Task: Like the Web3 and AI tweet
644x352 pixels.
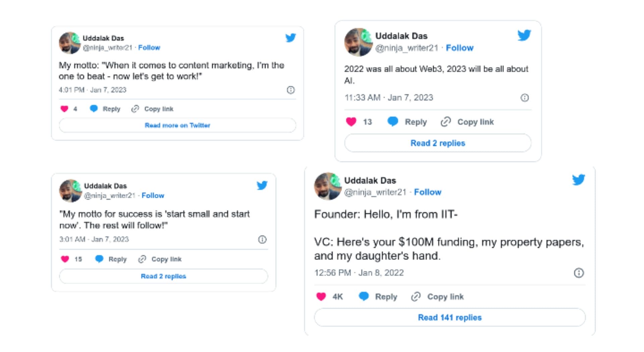Action: pyautogui.click(x=351, y=122)
